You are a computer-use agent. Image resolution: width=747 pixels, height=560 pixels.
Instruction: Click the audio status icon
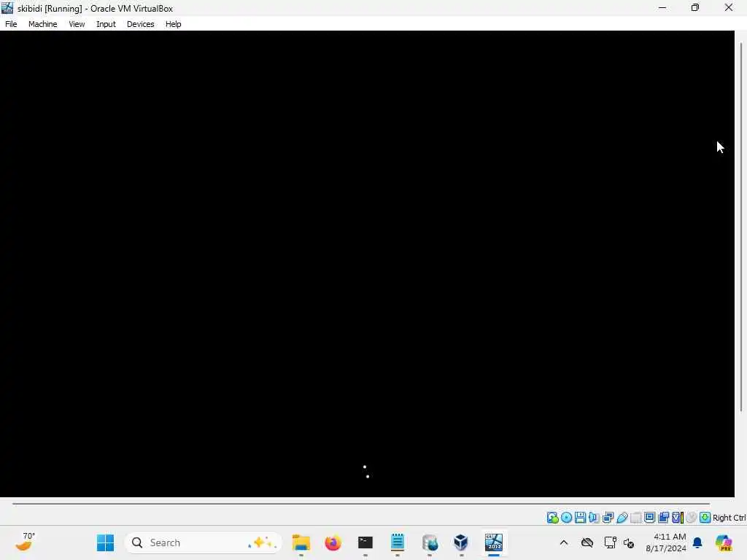[x=594, y=518]
